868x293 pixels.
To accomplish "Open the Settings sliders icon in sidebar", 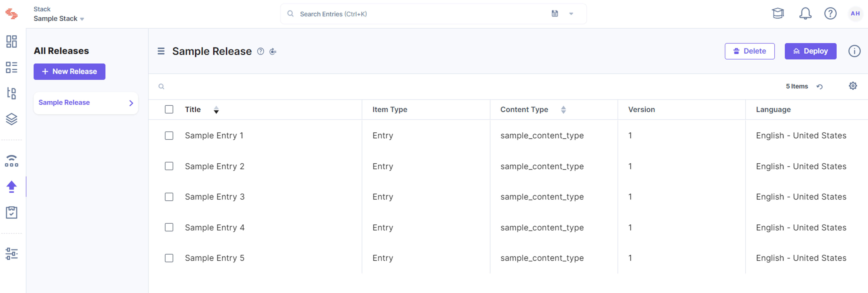I will (12, 254).
